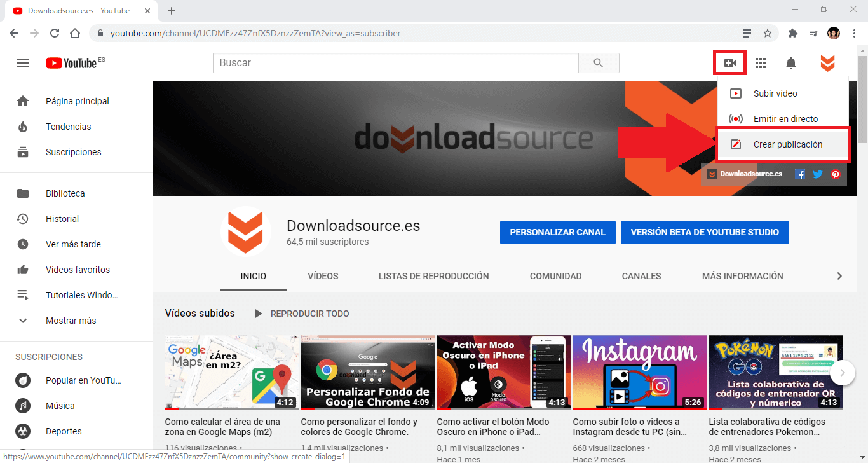This screenshot has width=868, height=463.
Task: Select Emitir en directo from the menu
Action: coord(783,119)
